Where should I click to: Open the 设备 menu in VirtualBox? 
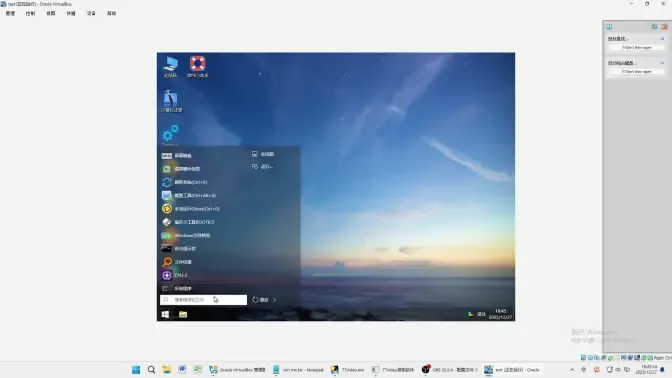tap(91, 13)
